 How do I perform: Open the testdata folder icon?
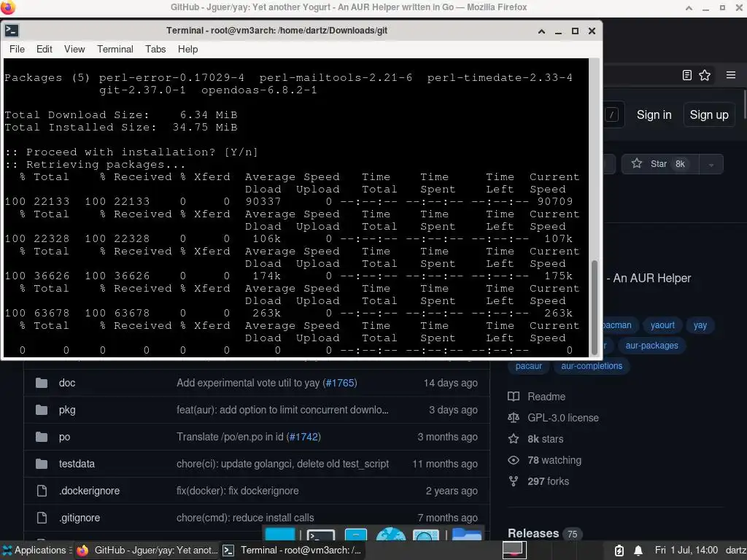point(42,464)
